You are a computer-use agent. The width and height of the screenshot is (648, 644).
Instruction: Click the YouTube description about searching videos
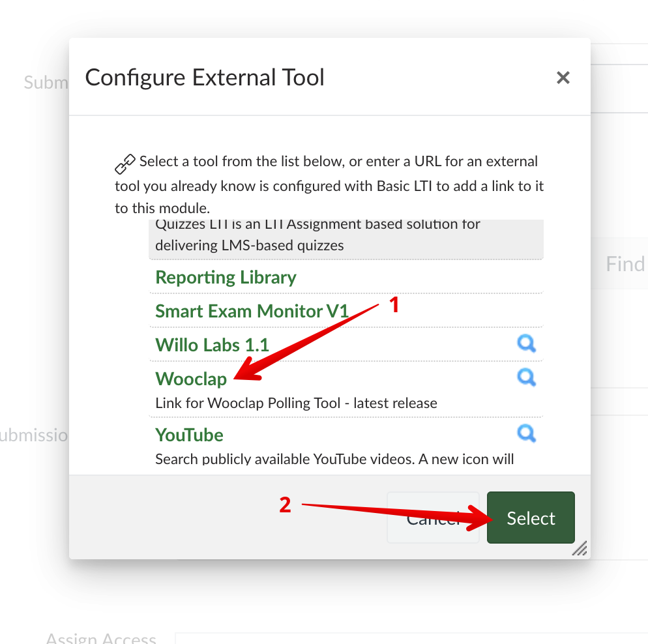[334, 459]
